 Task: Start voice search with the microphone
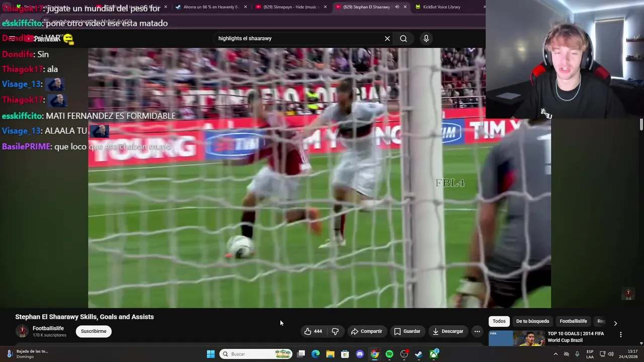click(426, 38)
